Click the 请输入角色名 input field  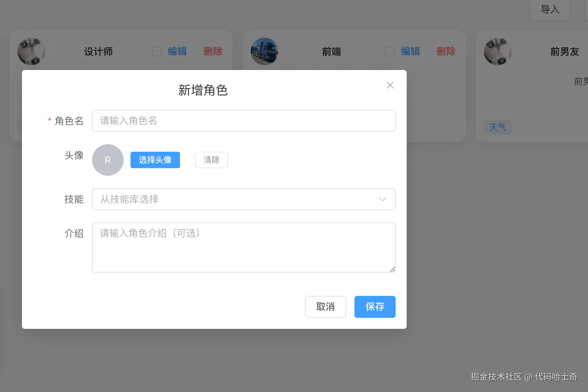[244, 121]
